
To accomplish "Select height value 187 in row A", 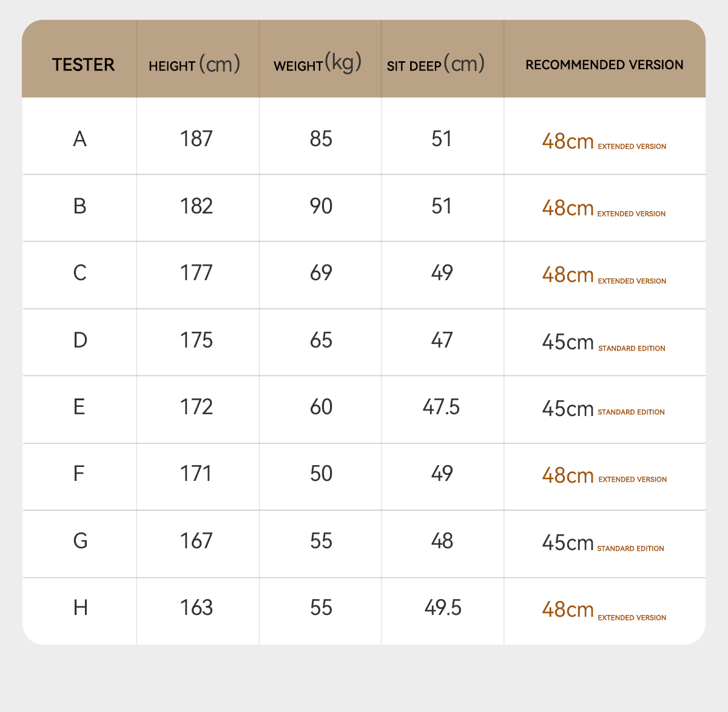I will (x=197, y=139).
